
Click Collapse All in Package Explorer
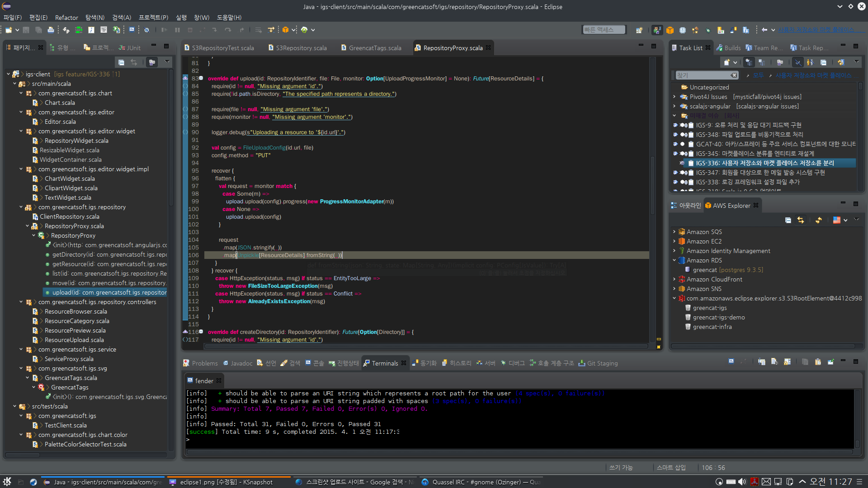[x=121, y=62]
